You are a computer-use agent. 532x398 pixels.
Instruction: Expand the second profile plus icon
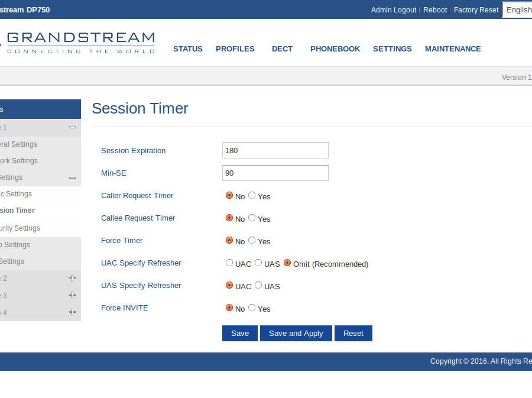point(72,278)
